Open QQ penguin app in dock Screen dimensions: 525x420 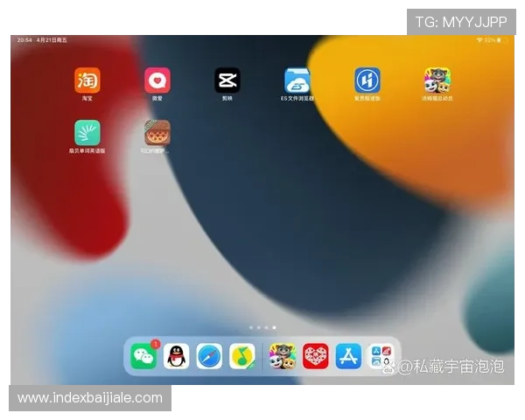point(177,356)
